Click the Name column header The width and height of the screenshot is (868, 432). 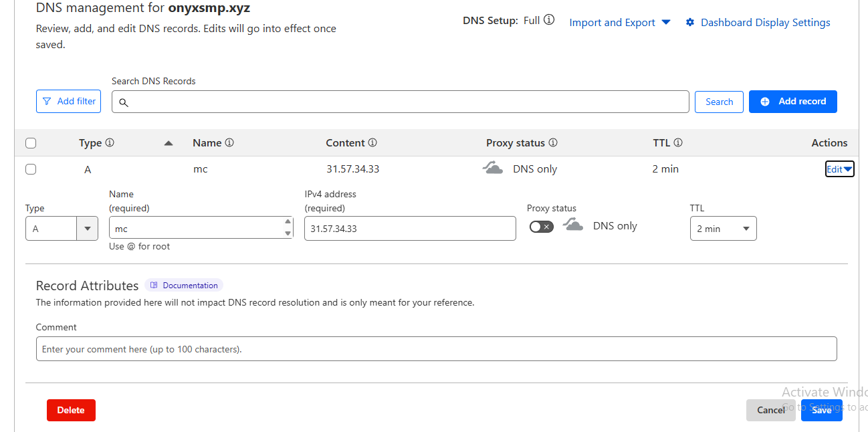[x=207, y=143]
